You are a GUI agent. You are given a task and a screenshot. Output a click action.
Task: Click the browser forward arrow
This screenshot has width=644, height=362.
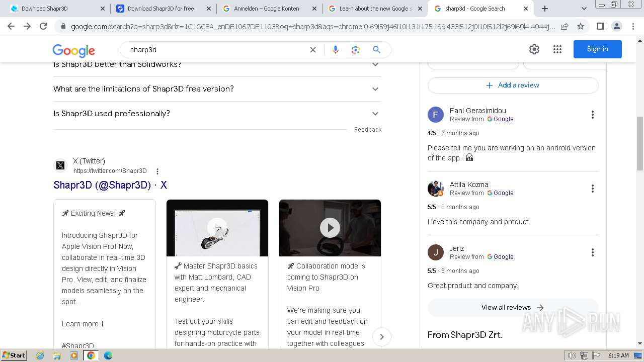[27, 26]
